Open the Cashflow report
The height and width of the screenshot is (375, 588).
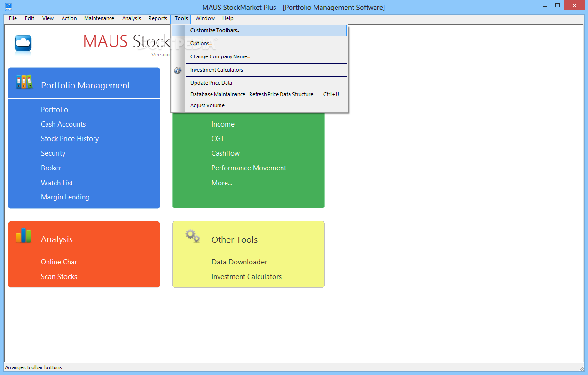tap(226, 153)
